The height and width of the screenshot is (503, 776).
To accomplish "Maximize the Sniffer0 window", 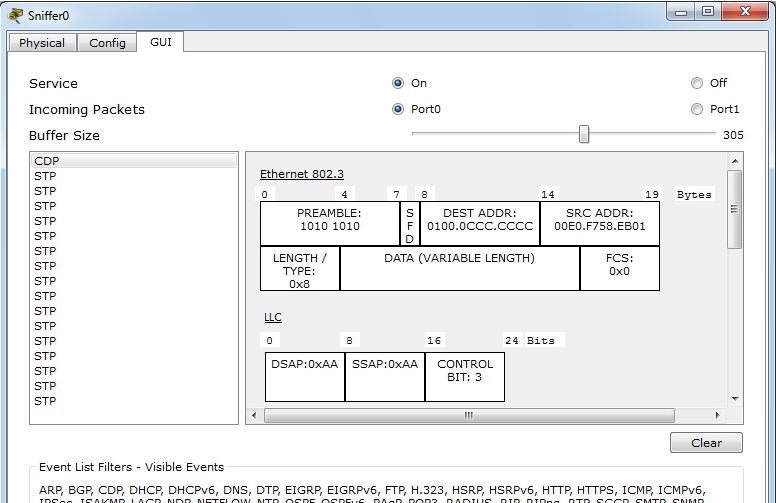I will (708, 12).
